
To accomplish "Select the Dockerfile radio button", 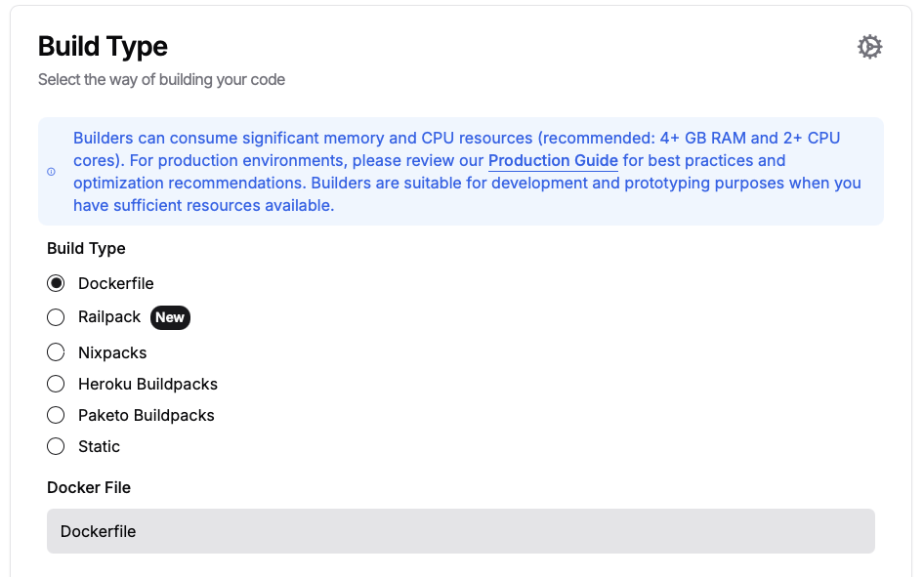I will tap(56, 283).
